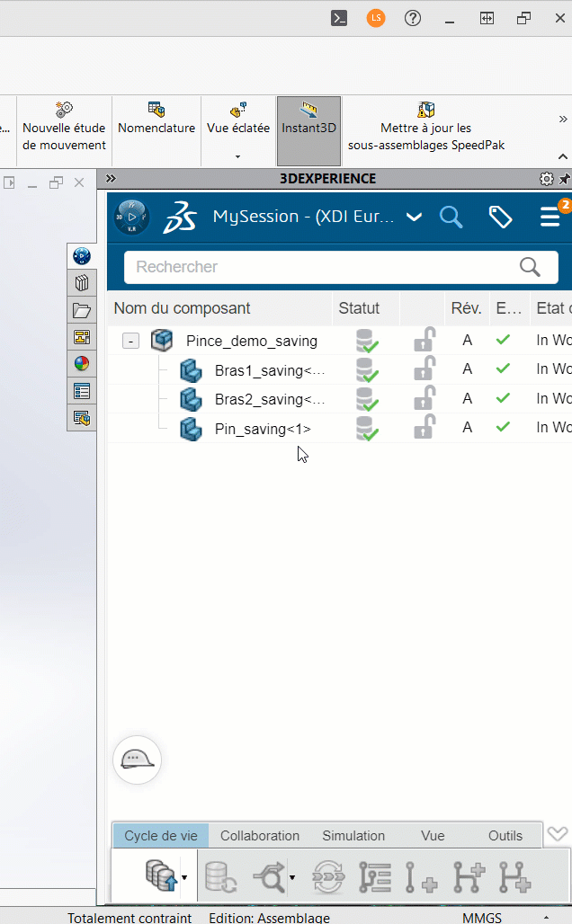Open the save to 3DEXPERIENCE dropdown arrow

pyautogui.click(x=184, y=876)
